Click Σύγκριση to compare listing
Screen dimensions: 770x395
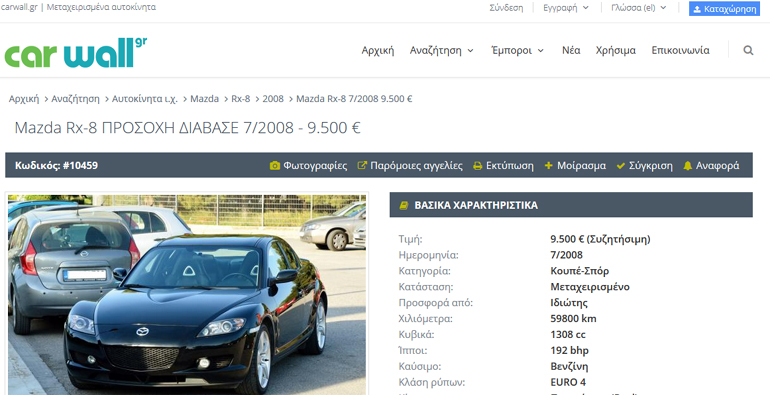[644, 166]
